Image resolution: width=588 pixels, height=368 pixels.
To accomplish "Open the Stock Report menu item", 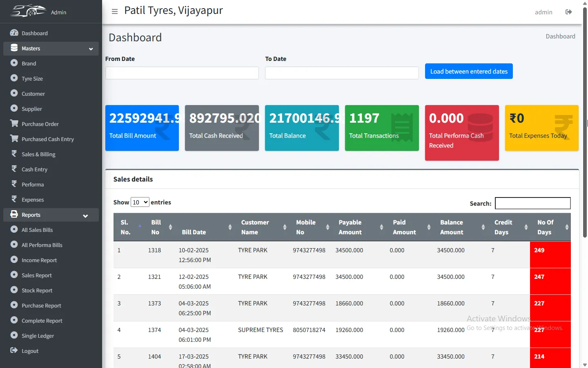I will pos(37,290).
